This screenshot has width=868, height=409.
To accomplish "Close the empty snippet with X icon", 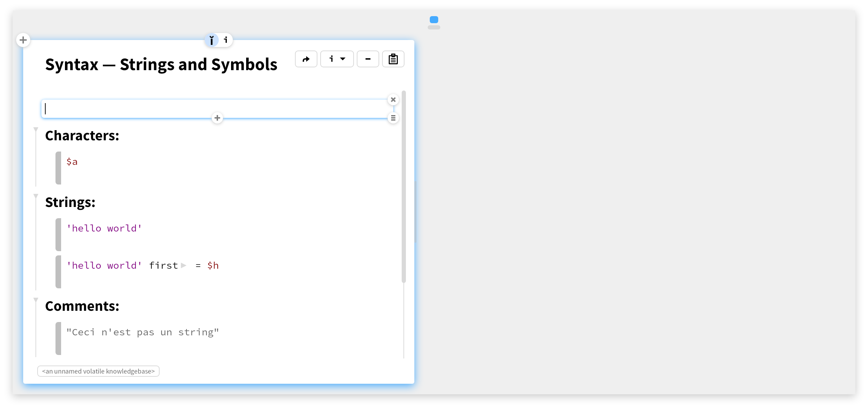I will pos(393,100).
